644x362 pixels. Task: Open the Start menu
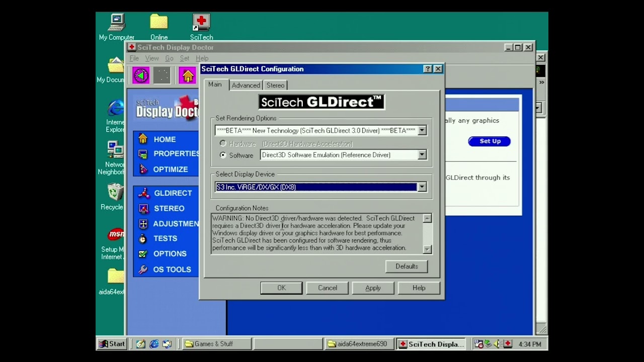tap(112, 344)
